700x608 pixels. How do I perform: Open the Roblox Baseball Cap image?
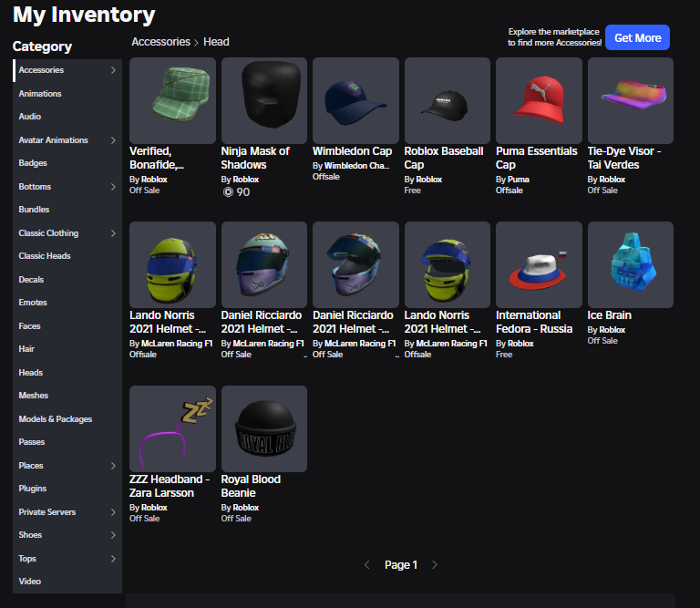(x=448, y=100)
